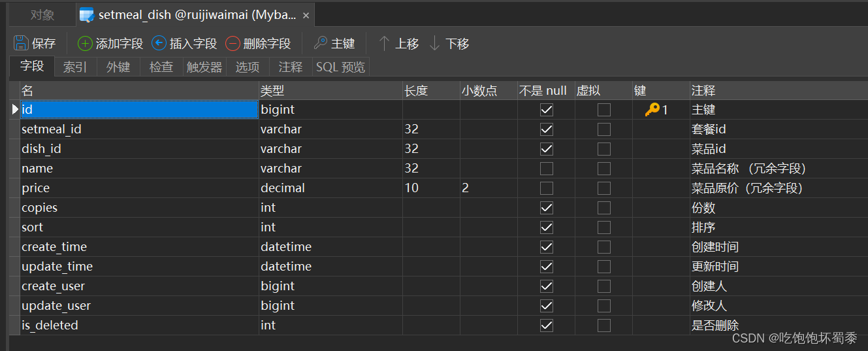Screen dimensions: 868x351
Task: Toggle Not Null checkbox for setmeal_id
Action: 547,129
